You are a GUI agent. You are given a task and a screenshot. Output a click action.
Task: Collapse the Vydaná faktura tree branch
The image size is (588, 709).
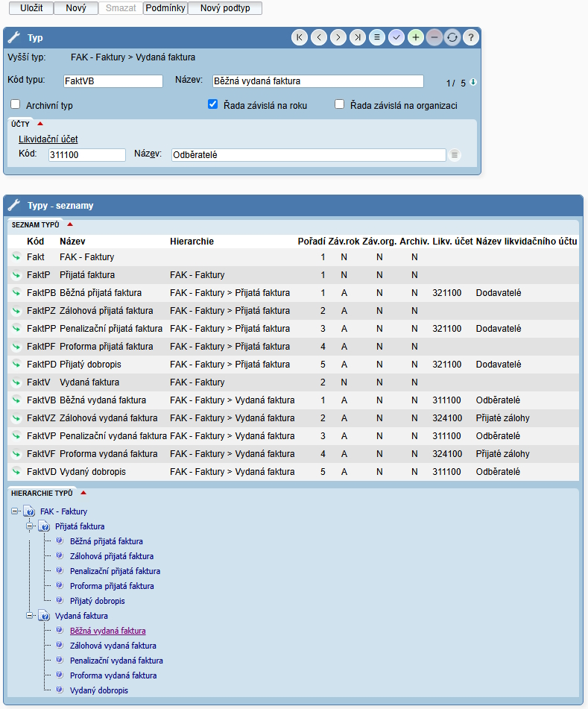tap(31, 616)
